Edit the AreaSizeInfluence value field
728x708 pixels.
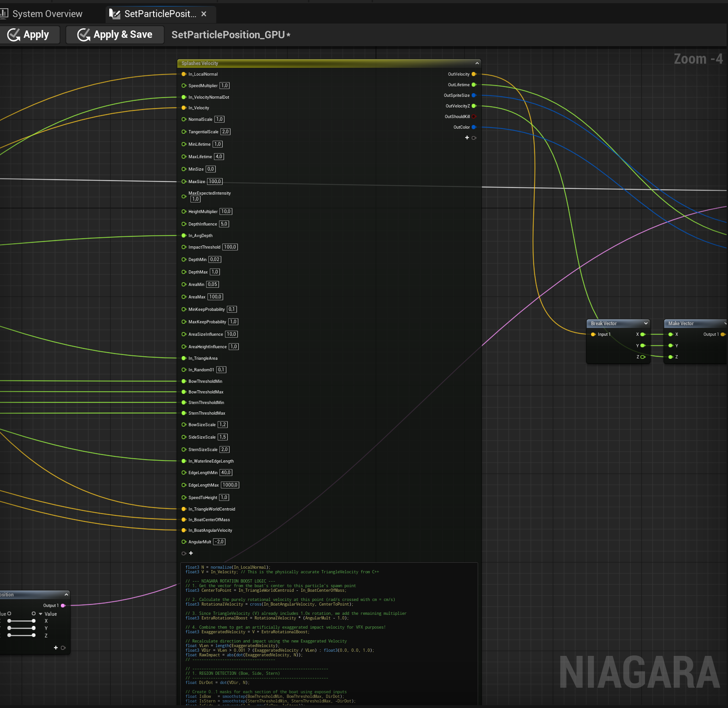click(231, 334)
